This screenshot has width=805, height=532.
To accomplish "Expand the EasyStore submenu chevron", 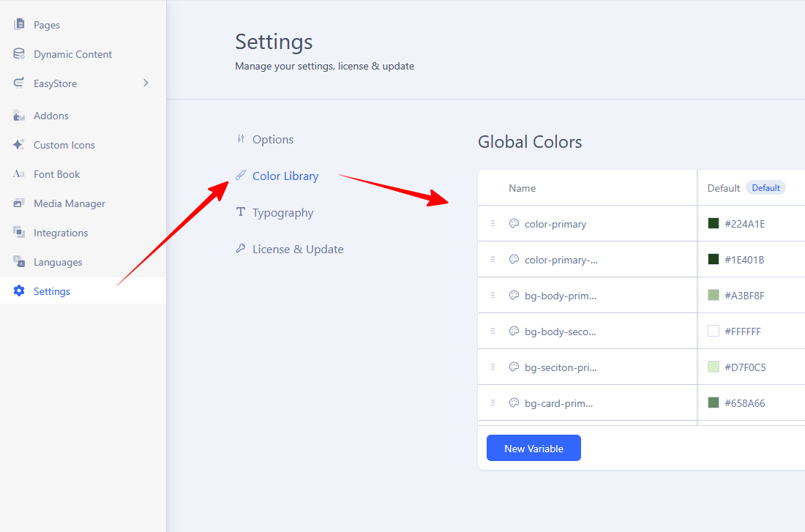I will 146,83.
